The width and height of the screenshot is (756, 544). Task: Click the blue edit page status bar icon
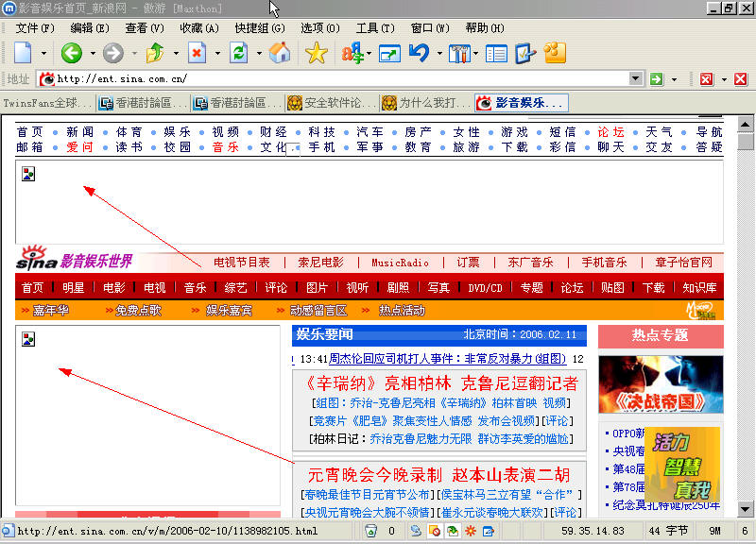click(488, 531)
